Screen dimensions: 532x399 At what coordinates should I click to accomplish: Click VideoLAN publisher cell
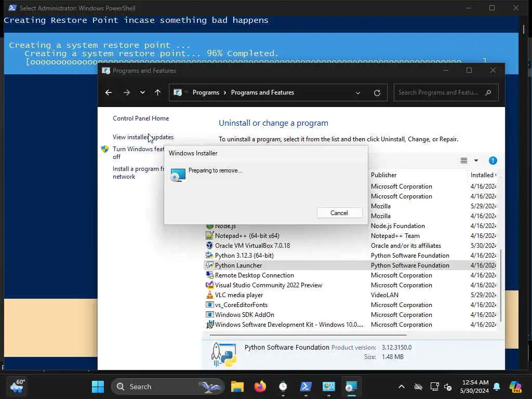click(x=384, y=295)
